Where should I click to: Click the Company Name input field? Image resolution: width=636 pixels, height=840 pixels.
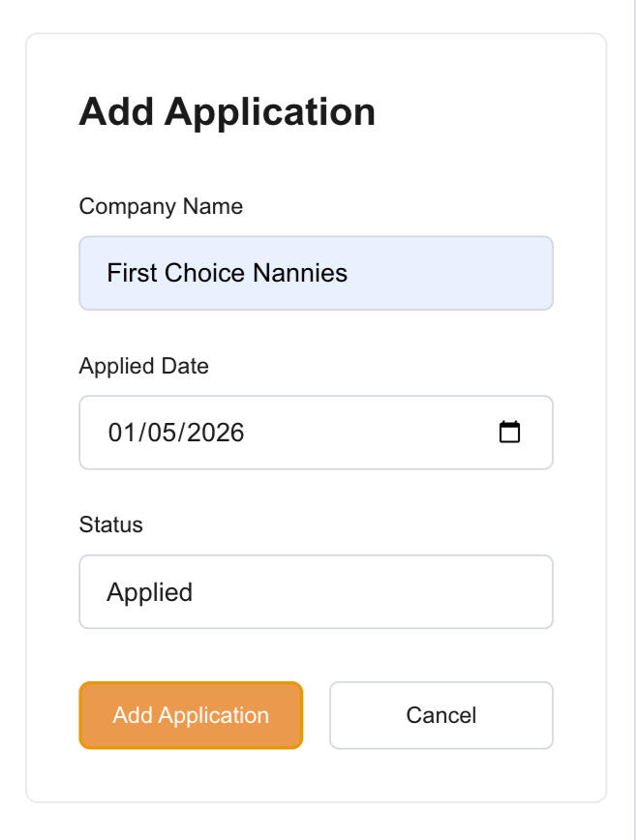(x=316, y=273)
